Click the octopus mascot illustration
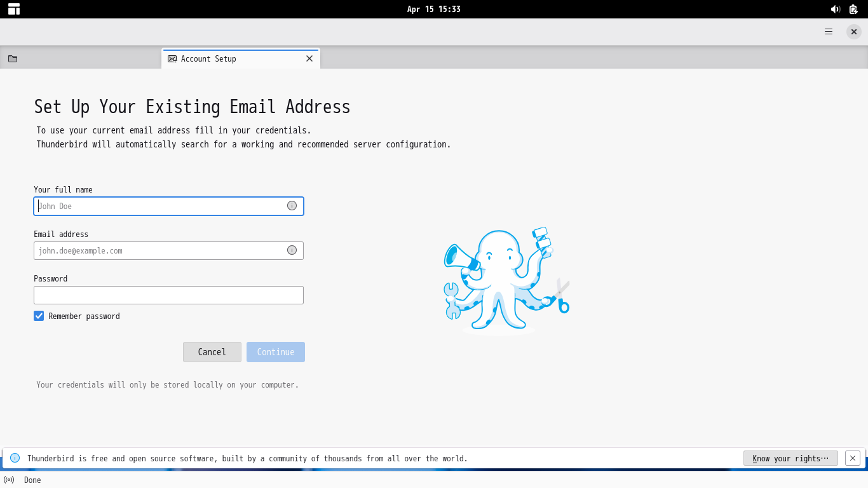Viewport: 868px width, 488px height. pyautogui.click(x=506, y=281)
